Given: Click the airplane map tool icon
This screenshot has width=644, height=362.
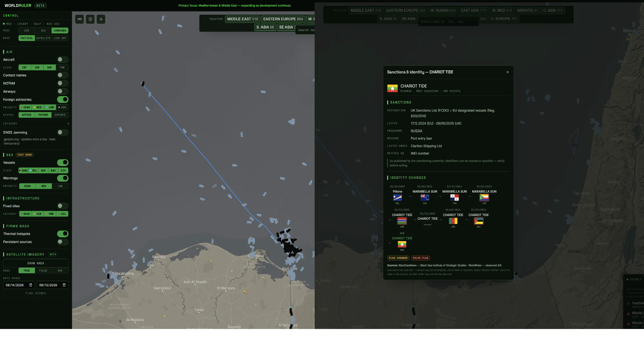Looking at the screenshot, I should (x=101, y=19).
